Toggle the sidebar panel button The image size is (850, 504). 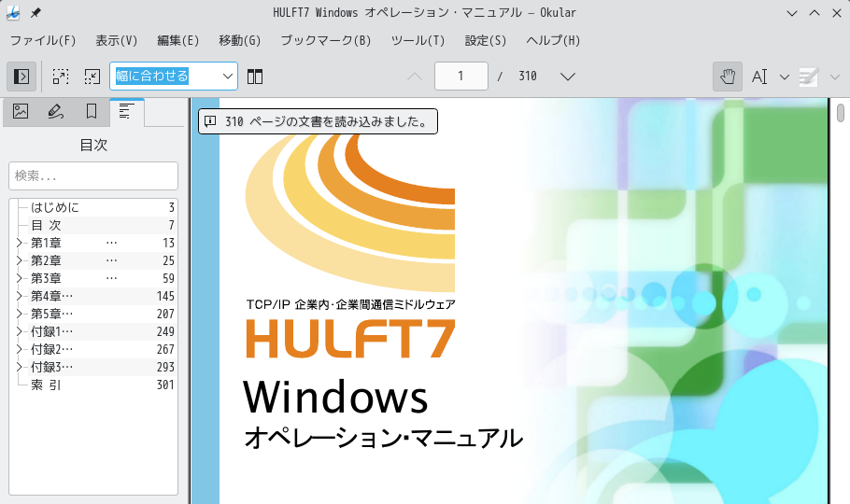coord(21,77)
